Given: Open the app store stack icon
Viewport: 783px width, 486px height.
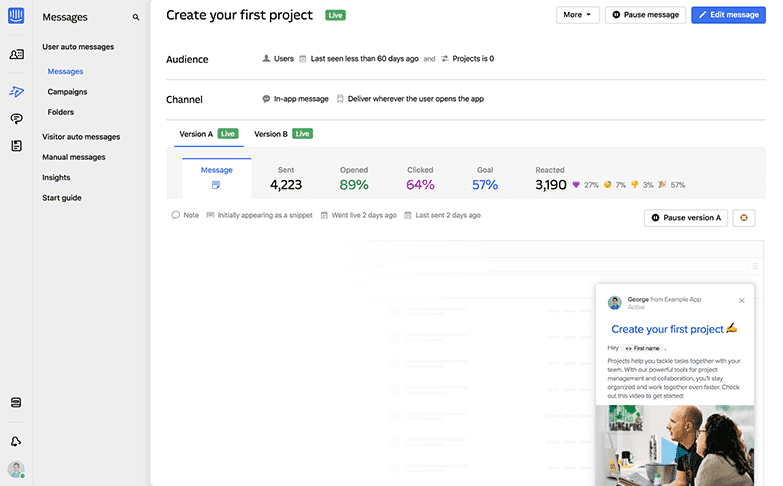Looking at the screenshot, I should (x=16, y=402).
